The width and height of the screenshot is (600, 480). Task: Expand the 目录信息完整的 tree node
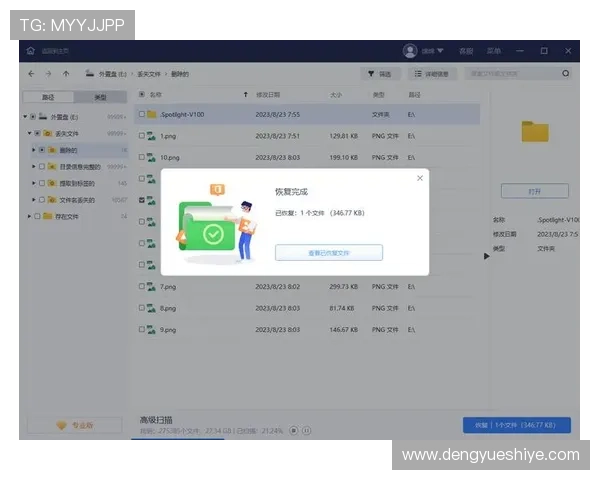[34, 167]
